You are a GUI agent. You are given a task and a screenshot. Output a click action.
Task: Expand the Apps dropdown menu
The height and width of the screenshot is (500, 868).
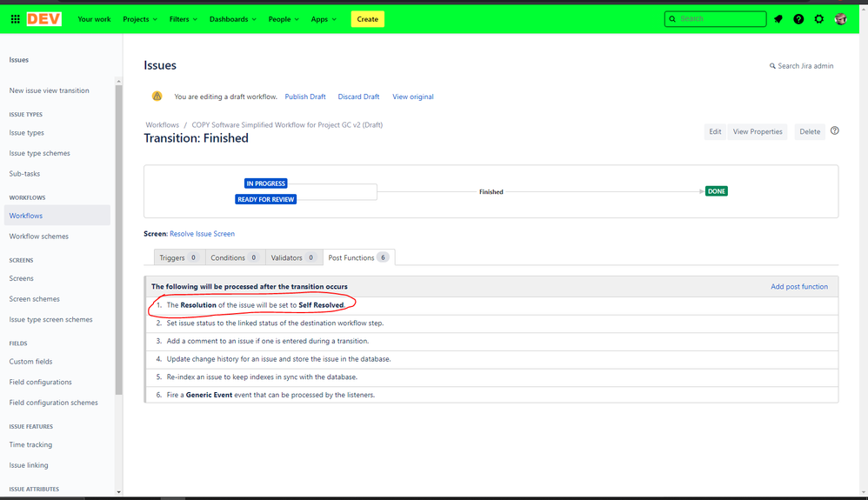tap(324, 19)
